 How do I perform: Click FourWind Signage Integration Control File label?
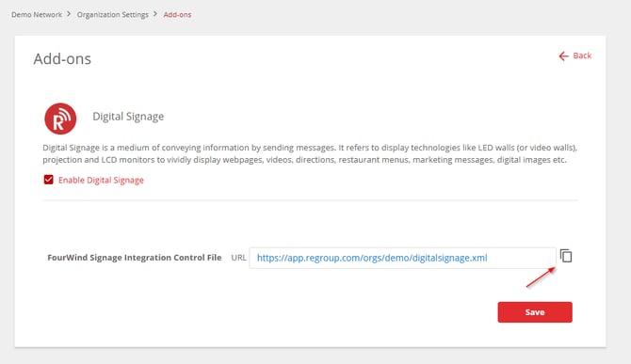pyautogui.click(x=135, y=258)
